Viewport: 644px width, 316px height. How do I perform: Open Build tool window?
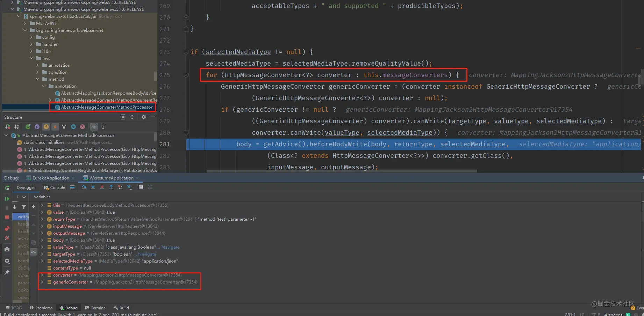[x=121, y=308]
